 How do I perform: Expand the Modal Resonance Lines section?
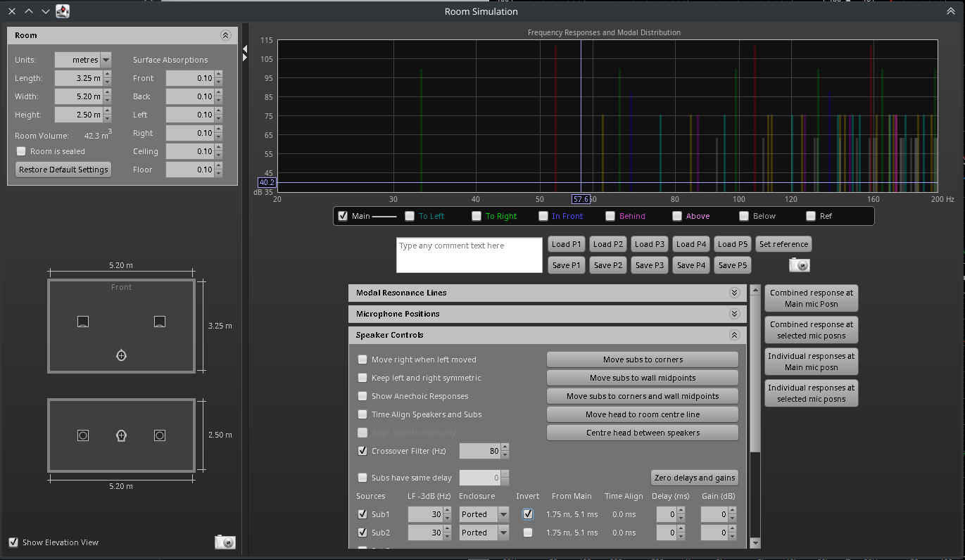point(735,293)
